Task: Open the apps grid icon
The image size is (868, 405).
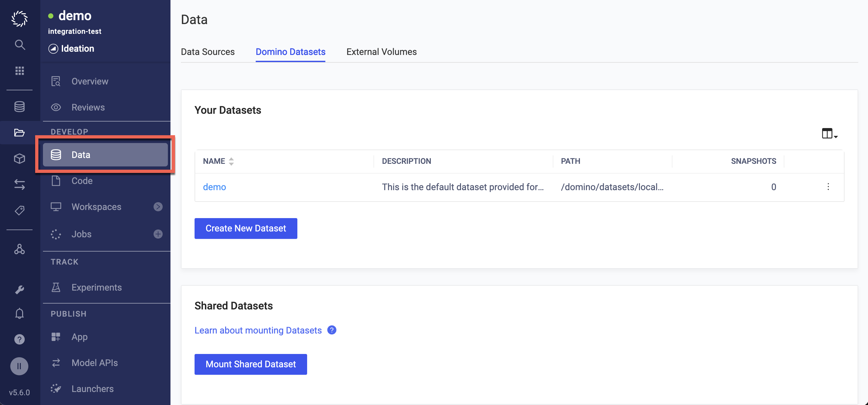Action: click(x=20, y=71)
